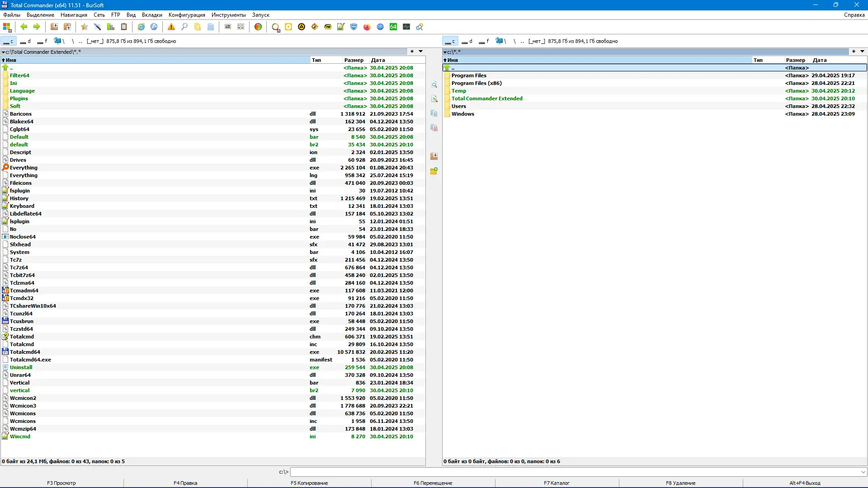This screenshot has width=868, height=488.
Task: Click the green forward arrow icon
Action: coord(37,27)
